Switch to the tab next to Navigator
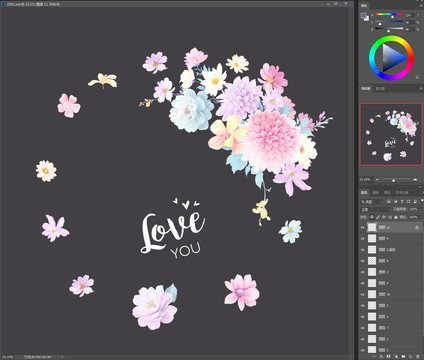Viewport: 424px width, 360px height. [380, 89]
